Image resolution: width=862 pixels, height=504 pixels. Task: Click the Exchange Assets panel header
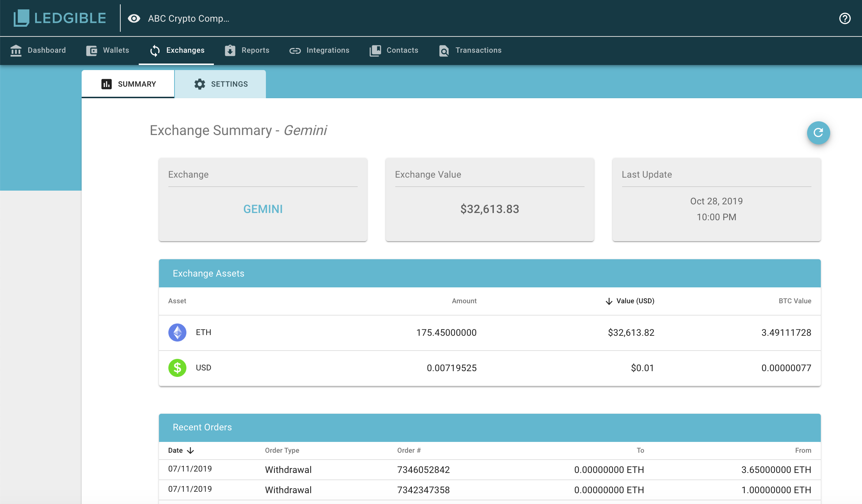click(x=490, y=273)
